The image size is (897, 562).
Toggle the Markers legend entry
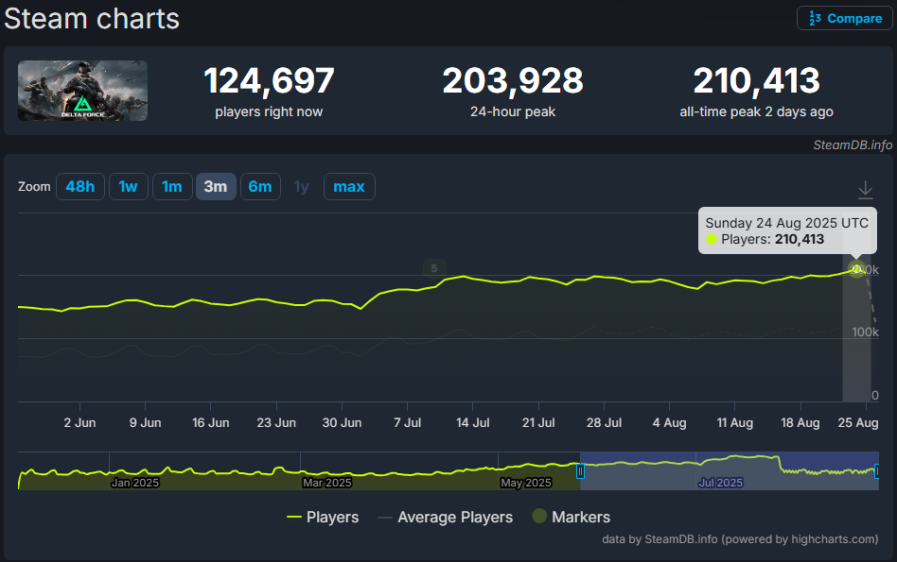[571, 517]
